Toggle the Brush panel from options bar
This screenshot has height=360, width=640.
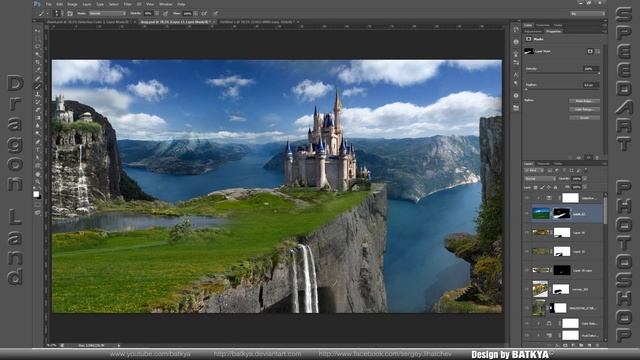[x=70, y=13]
